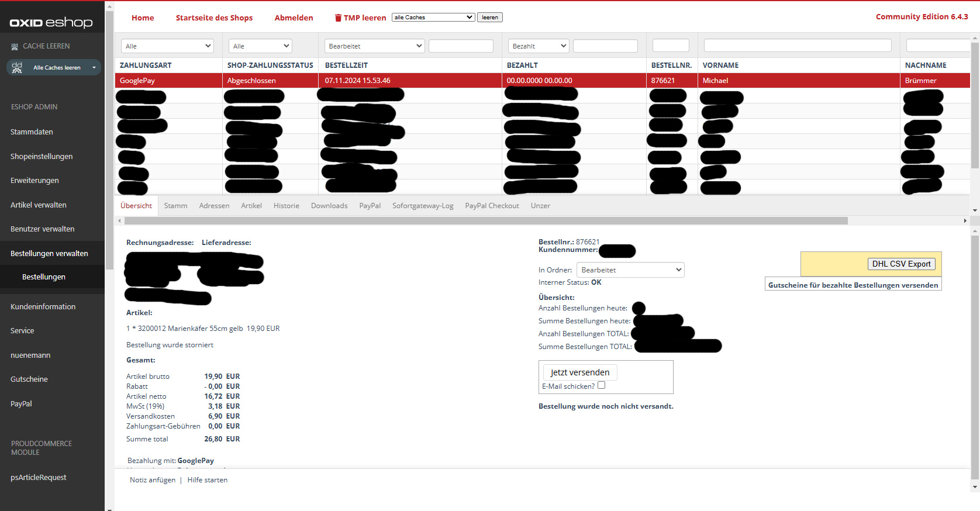Click the Jetzt versenden button

pyautogui.click(x=579, y=372)
